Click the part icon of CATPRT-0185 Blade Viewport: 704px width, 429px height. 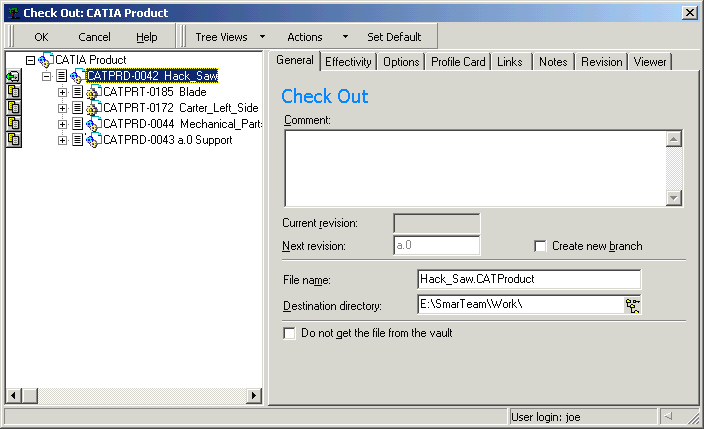click(x=94, y=92)
